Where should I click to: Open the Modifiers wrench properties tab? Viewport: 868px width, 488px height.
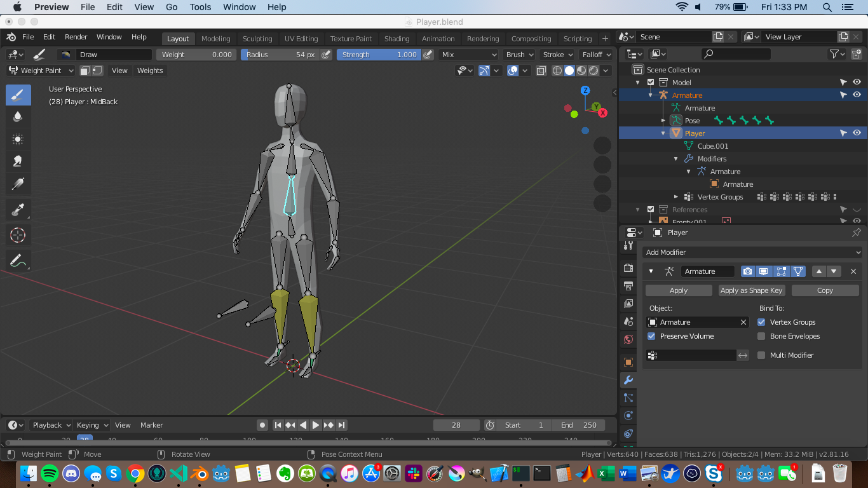(x=628, y=380)
